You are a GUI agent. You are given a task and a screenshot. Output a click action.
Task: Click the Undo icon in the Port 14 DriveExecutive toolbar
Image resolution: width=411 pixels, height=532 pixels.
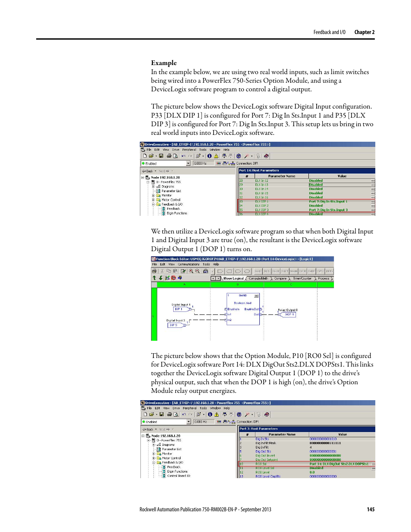click(184, 156)
